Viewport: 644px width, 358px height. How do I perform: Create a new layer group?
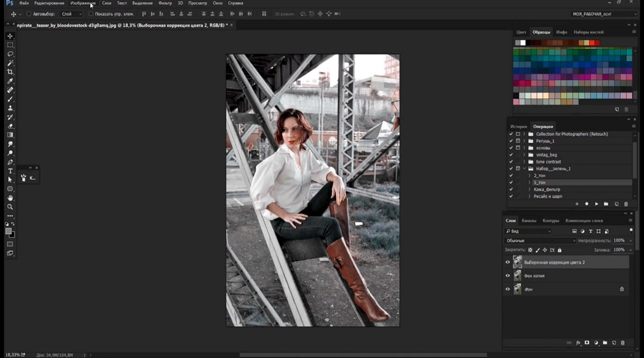tap(605, 342)
